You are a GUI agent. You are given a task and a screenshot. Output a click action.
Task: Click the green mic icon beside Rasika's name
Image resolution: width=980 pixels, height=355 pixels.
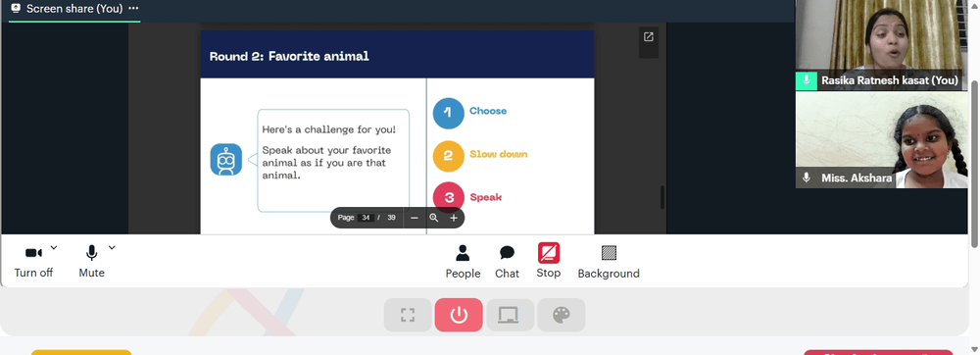[x=807, y=80]
